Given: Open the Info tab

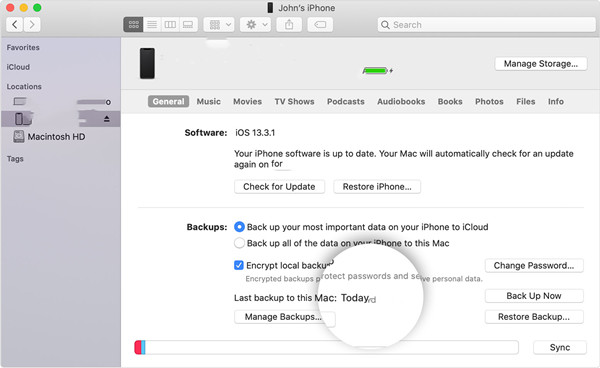Looking at the screenshot, I should click(x=556, y=101).
